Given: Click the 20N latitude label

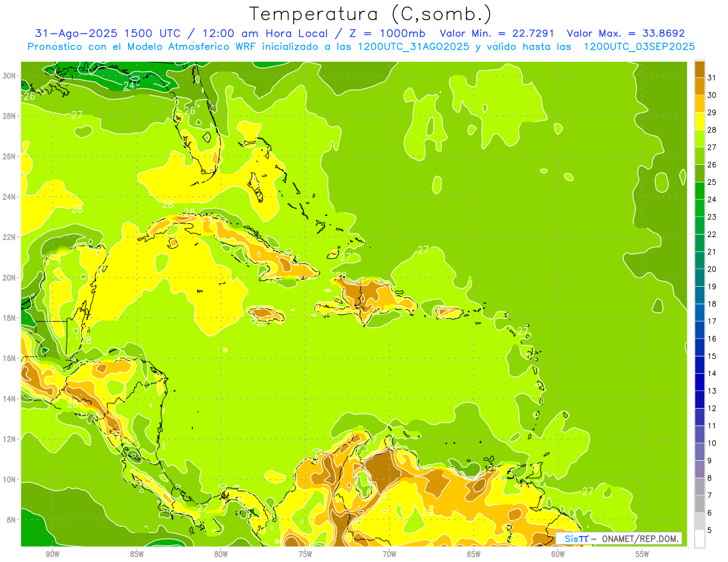Looking at the screenshot, I should (x=10, y=278).
